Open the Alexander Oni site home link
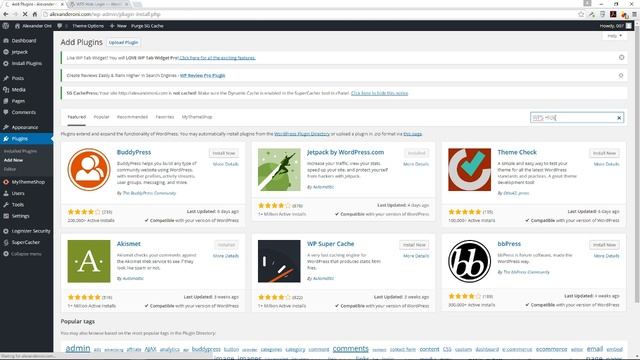 (33, 26)
